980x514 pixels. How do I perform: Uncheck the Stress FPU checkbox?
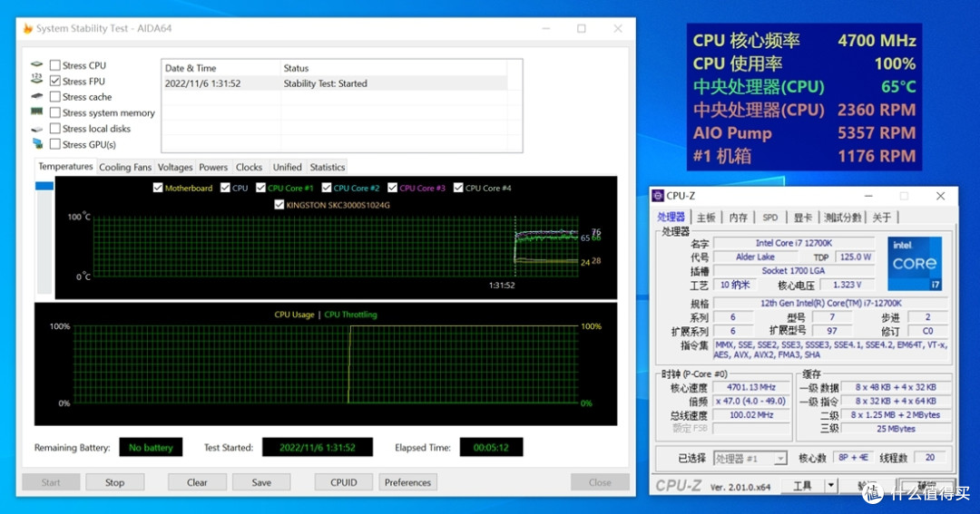coord(55,81)
